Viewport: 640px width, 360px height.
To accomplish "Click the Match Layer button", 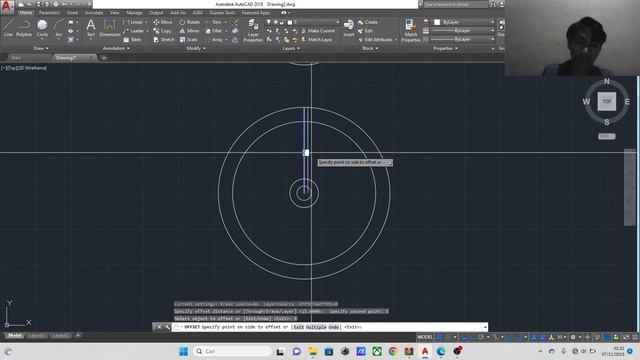I will pos(316,40).
